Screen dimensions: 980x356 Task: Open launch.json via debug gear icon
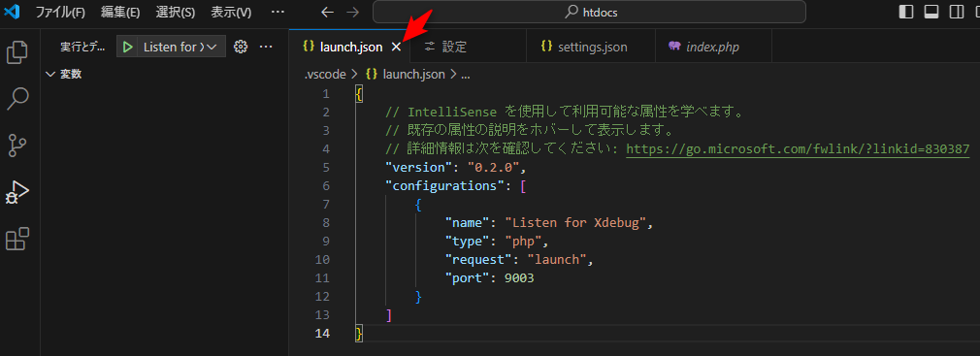pyautogui.click(x=241, y=47)
